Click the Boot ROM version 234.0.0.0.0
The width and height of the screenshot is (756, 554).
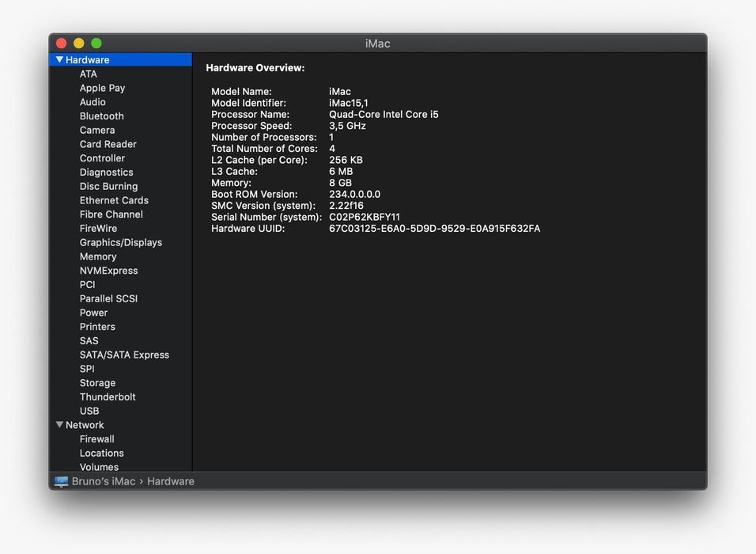(x=355, y=194)
